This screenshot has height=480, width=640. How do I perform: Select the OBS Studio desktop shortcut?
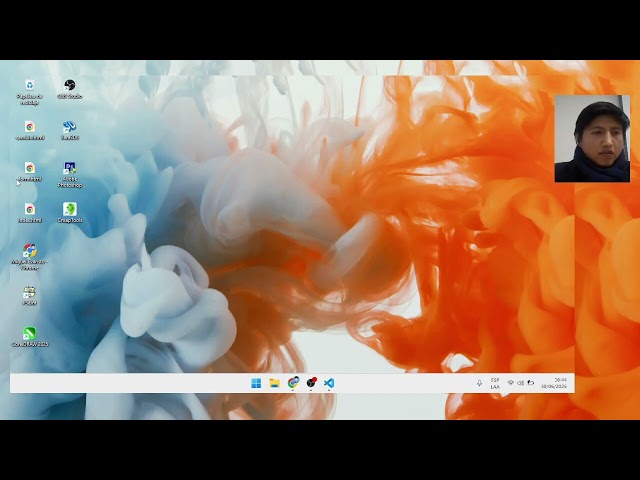tap(69, 89)
